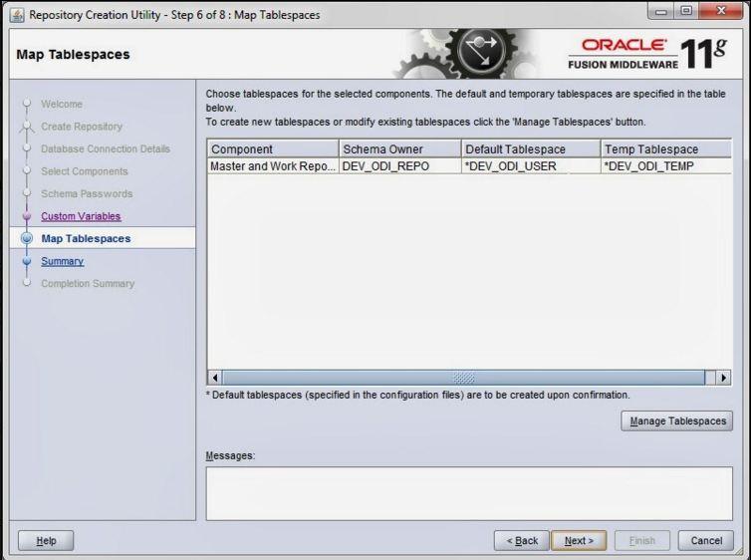This screenshot has height=560, width=751.
Task: Jump to the Custom Variables step
Action: coord(81,216)
